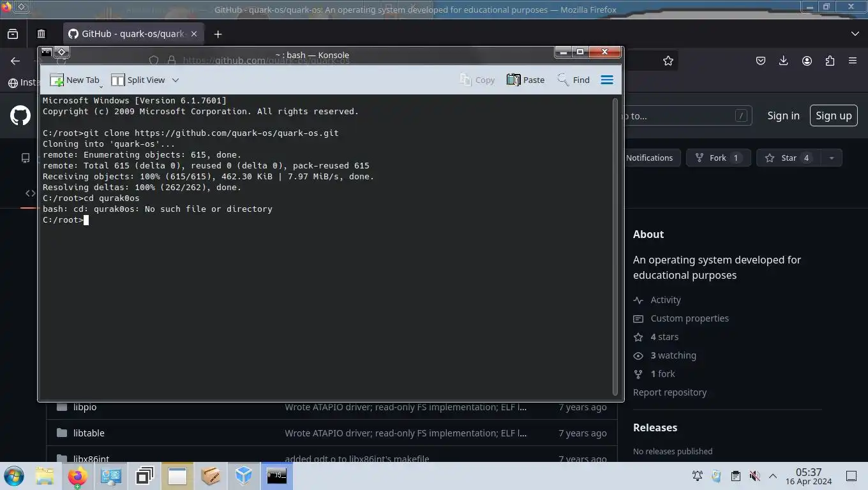The image size is (868, 490).
Task: Open the package box taskbar icon
Action: [211, 476]
